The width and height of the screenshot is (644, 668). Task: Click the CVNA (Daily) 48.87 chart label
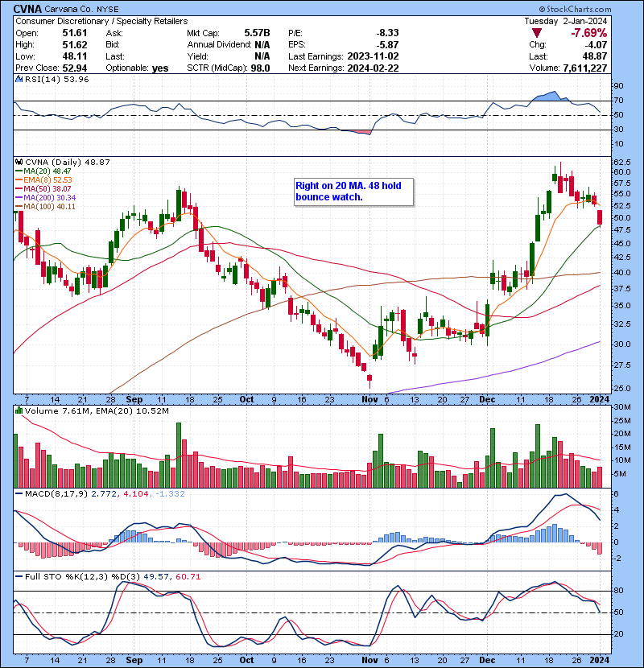[x=68, y=162]
